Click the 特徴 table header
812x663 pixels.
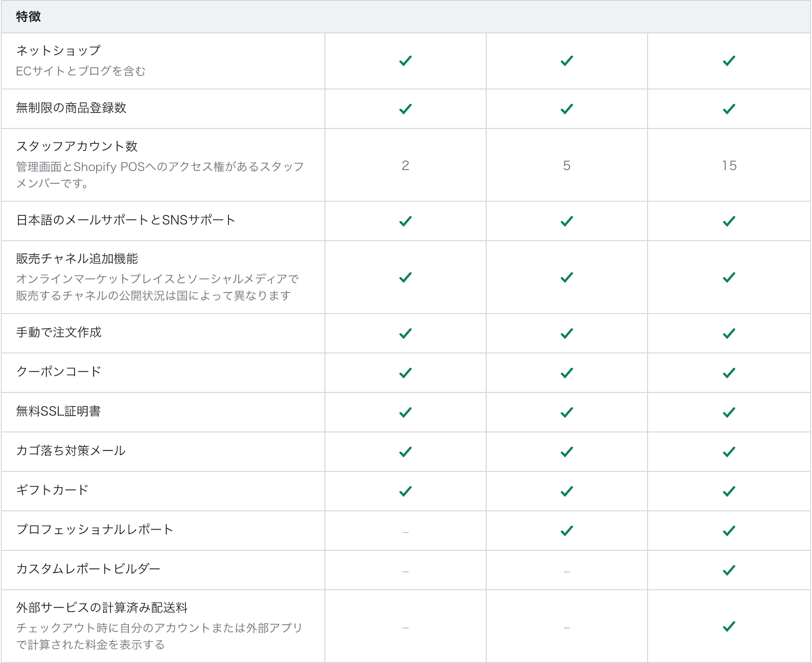tap(28, 17)
